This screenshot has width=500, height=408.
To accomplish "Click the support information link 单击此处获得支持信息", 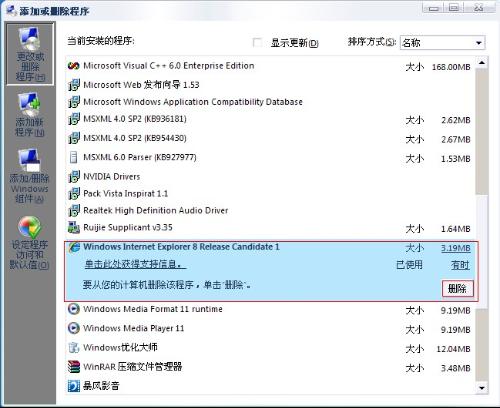I will tap(135, 265).
